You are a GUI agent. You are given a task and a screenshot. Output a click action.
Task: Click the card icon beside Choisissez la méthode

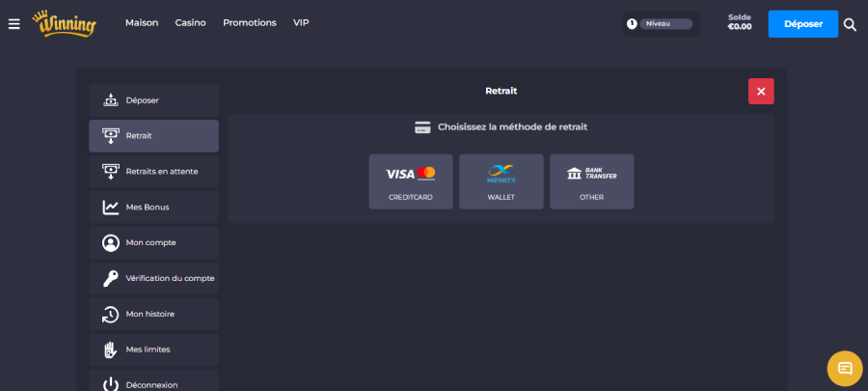[x=422, y=127]
